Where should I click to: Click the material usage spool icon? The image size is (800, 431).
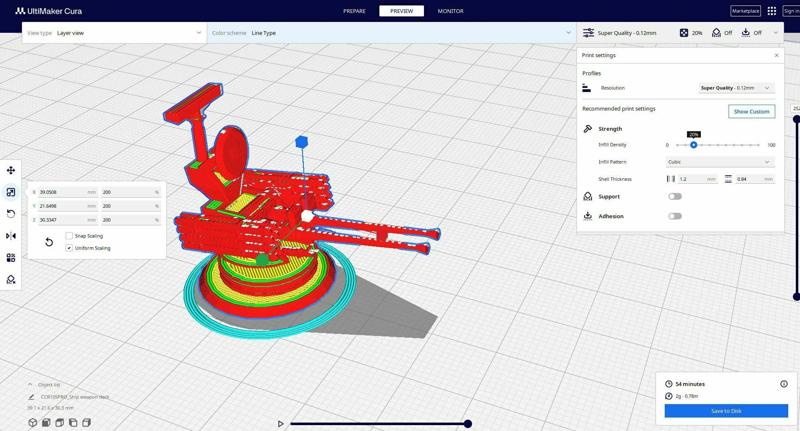669,396
